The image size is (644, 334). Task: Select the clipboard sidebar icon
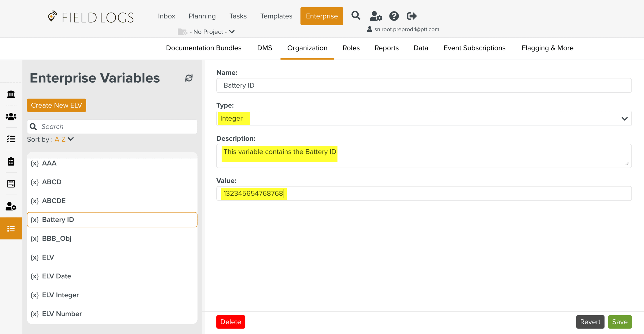point(11,162)
